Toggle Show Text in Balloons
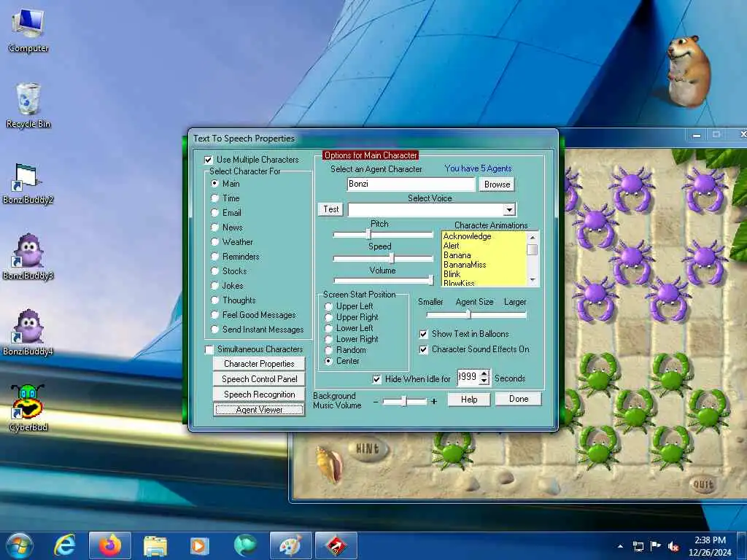This screenshot has height=560, width=747. tap(423, 334)
